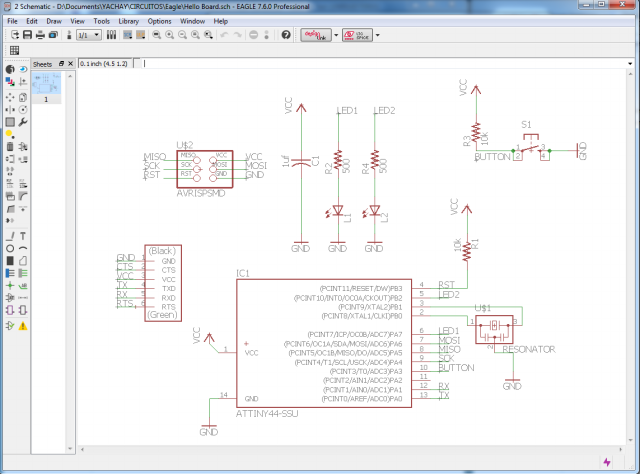Select the Junction tool
640x474 pixels.
point(10,285)
